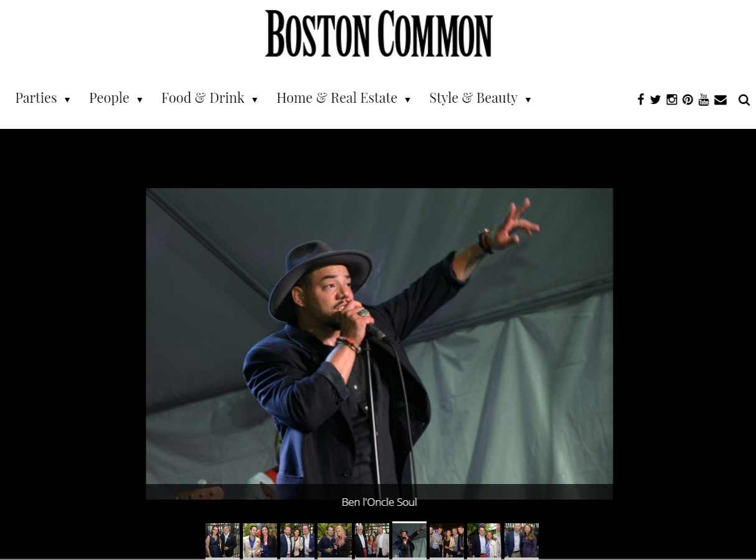Open the YouTube icon
Image resolution: width=756 pixels, height=560 pixels.
pos(704,100)
